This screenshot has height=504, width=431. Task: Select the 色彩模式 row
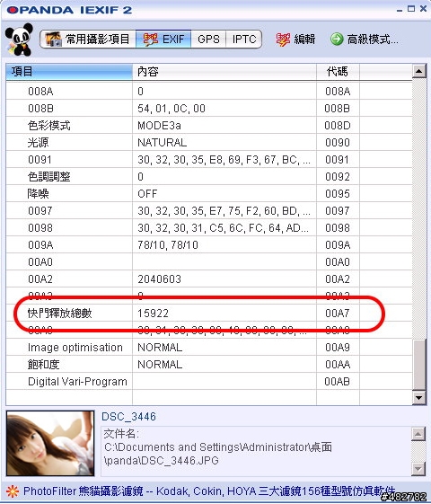[x=208, y=126]
